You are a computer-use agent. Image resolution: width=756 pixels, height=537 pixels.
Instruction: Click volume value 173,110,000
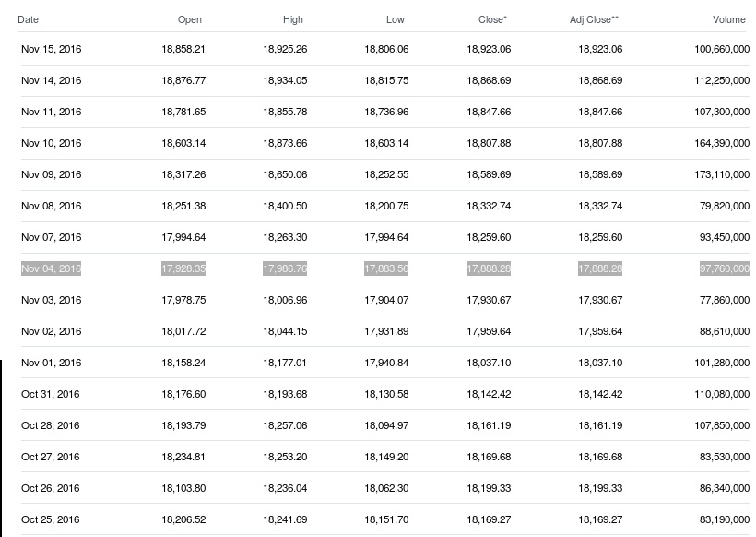pyautogui.click(x=721, y=174)
